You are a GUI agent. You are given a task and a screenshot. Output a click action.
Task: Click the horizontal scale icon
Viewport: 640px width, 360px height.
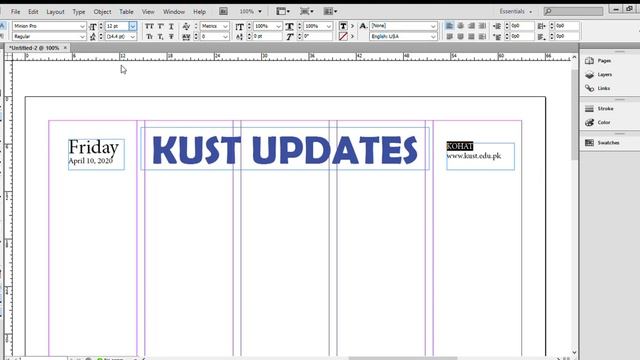click(x=289, y=27)
